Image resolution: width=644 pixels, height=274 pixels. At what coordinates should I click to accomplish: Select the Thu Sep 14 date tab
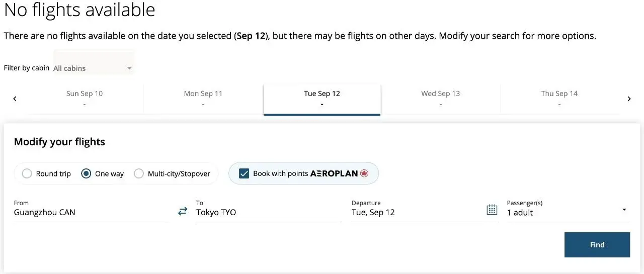coord(559,99)
